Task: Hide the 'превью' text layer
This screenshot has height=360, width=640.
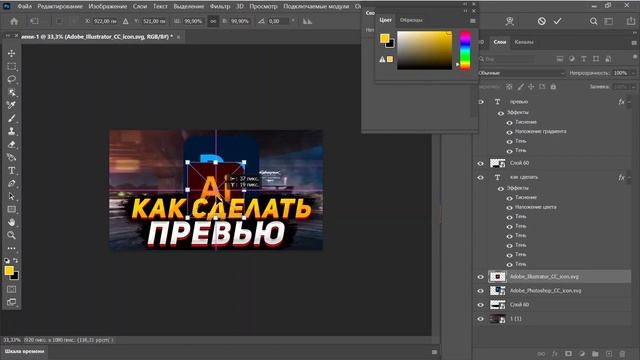Action: pos(480,102)
